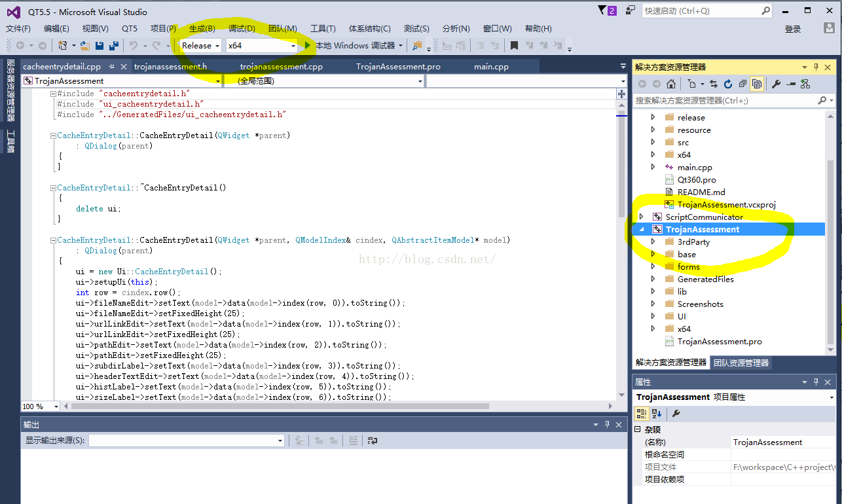Screen dimensions: 842x504
Task: Collapse the TrojanAssessment project node
Action: [641, 229]
